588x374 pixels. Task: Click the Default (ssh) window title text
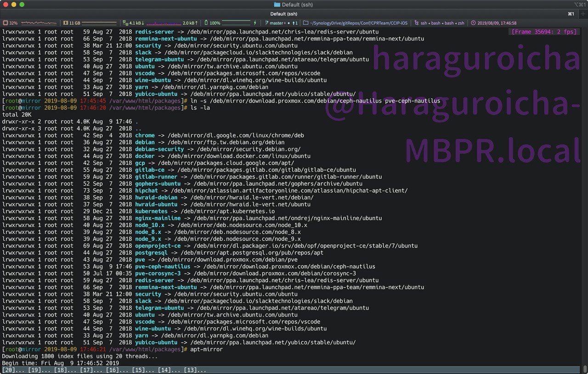[x=297, y=5]
